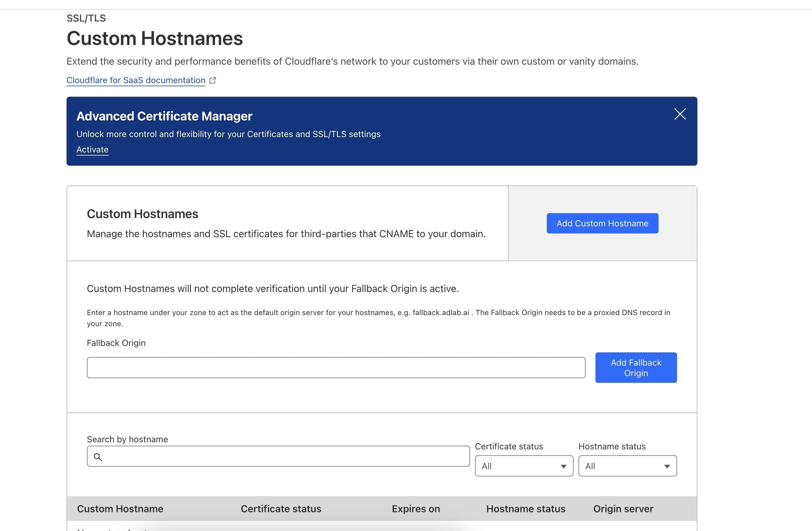
Task: Open Cloudflare for SaaS documentation link
Action: pos(136,80)
